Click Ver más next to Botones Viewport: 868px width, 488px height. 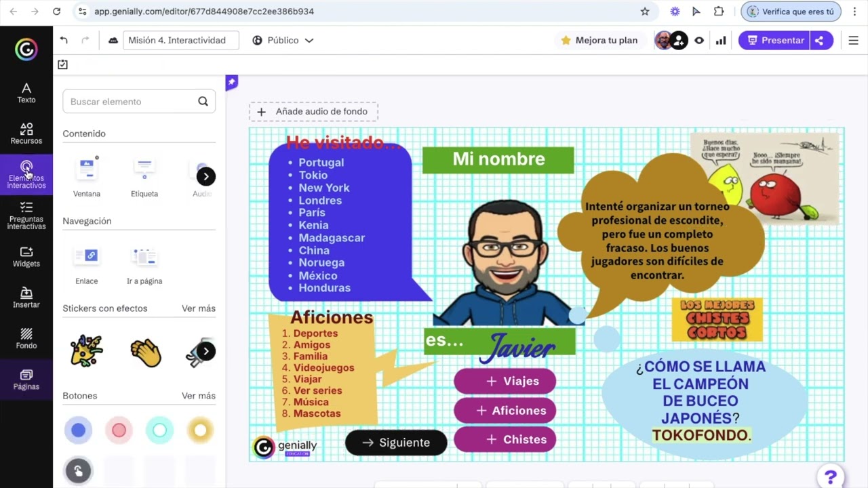pyautogui.click(x=199, y=396)
